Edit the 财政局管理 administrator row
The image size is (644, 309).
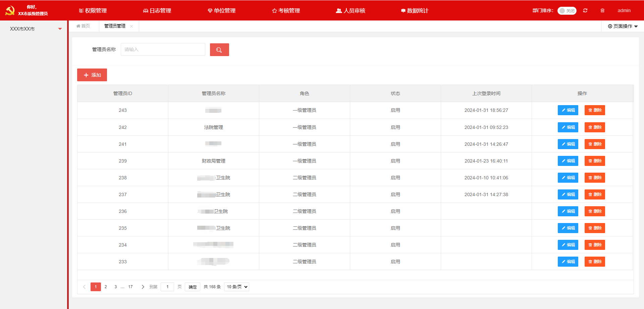pyautogui.click(x=568, y=161)
